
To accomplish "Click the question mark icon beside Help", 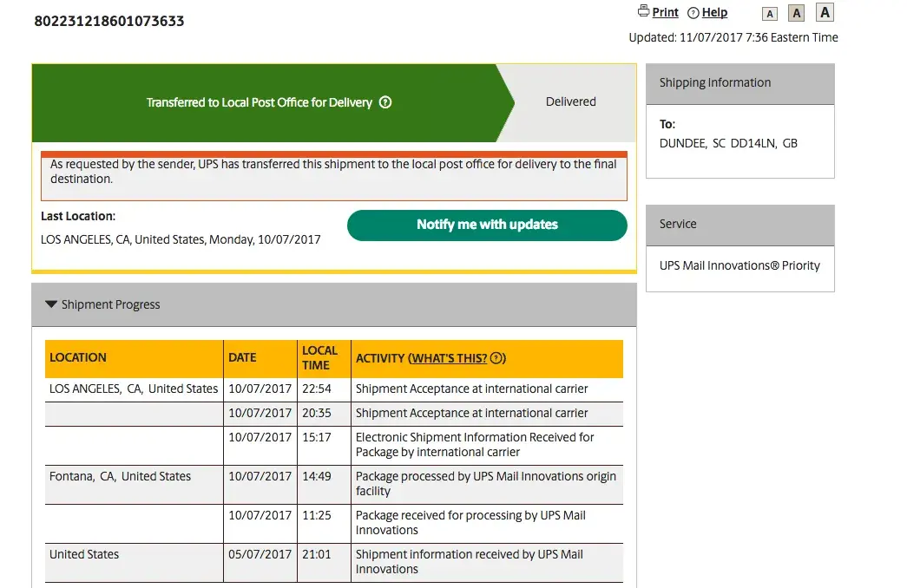I will pyautogui.click(x=693, y=13).
